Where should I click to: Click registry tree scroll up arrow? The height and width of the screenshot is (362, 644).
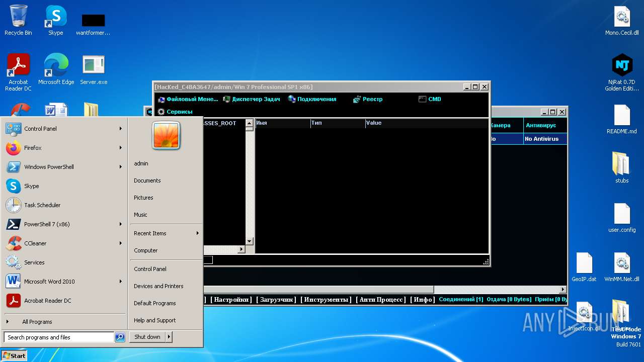tap(249, 123)
